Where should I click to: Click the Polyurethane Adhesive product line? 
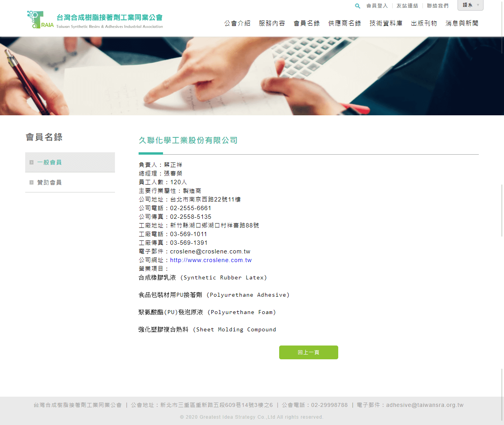pyautogui.click(x=214, y=295)
